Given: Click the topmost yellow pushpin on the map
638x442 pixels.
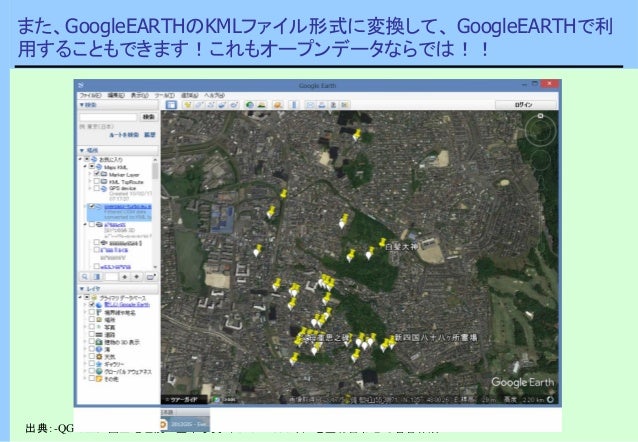Looking at the screenshot, I should (x=356, y=135).
